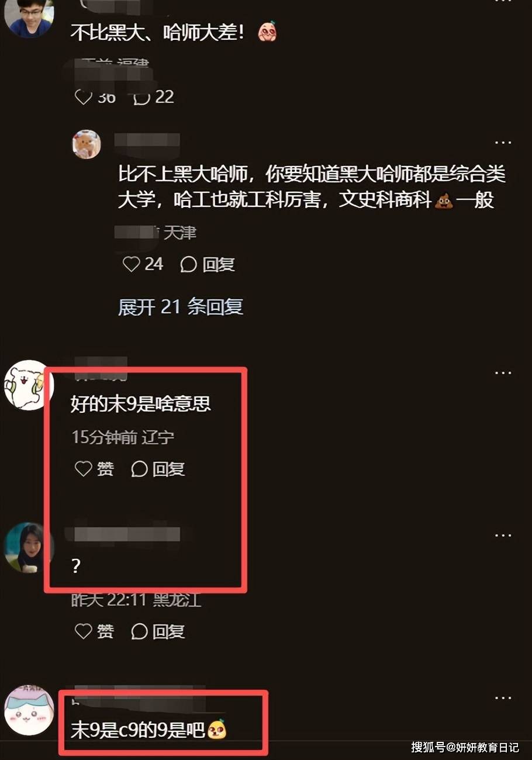The height and width of the screenshot is (760, 532).
Task: Open the woman photo avatar profile
Action: point(29,547)
